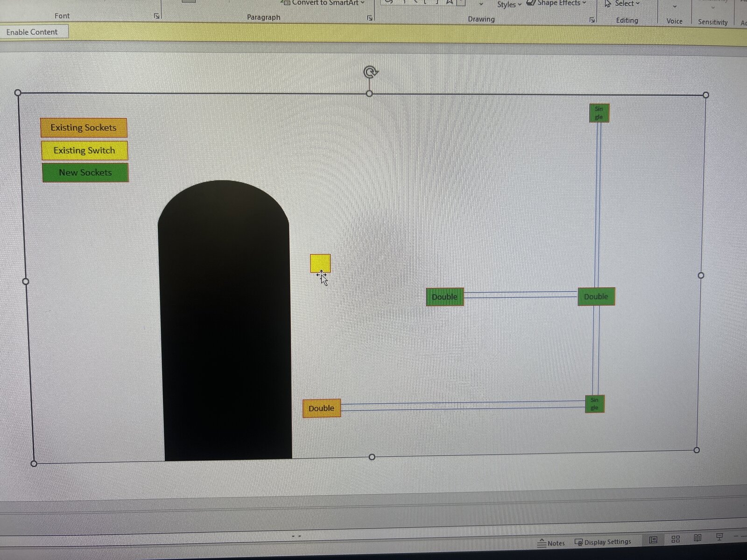Select the green New Sockets legend box
The height and width of the screenshot is (560, 747).
coord(85,173)
